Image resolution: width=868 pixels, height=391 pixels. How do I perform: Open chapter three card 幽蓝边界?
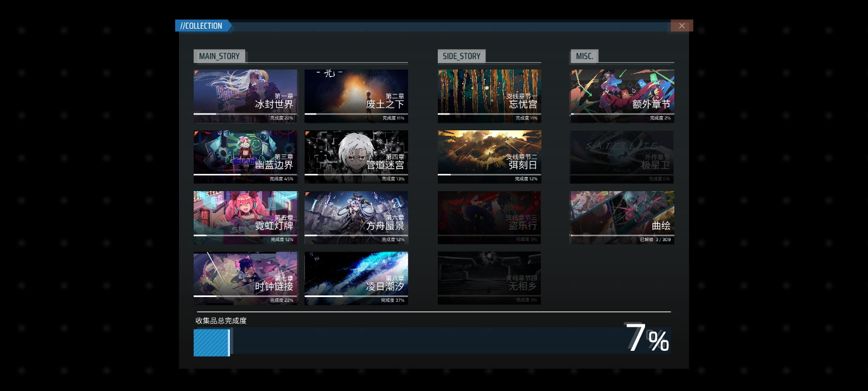point(245,156)
